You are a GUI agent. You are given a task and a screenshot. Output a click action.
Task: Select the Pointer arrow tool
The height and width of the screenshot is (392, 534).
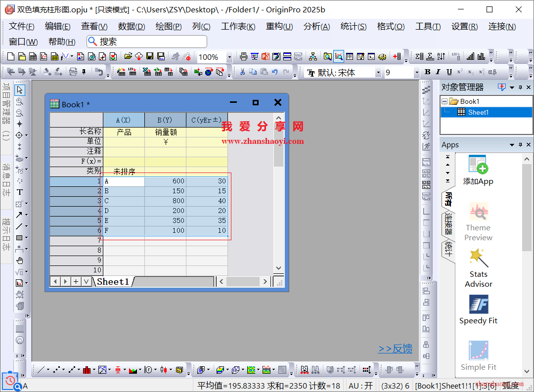pyautogui.click(x=20, y=90)
